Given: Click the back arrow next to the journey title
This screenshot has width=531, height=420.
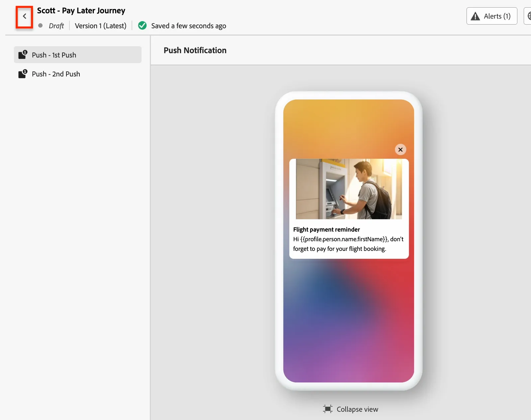Looking at the screenshot, I should tap(24, 16).
